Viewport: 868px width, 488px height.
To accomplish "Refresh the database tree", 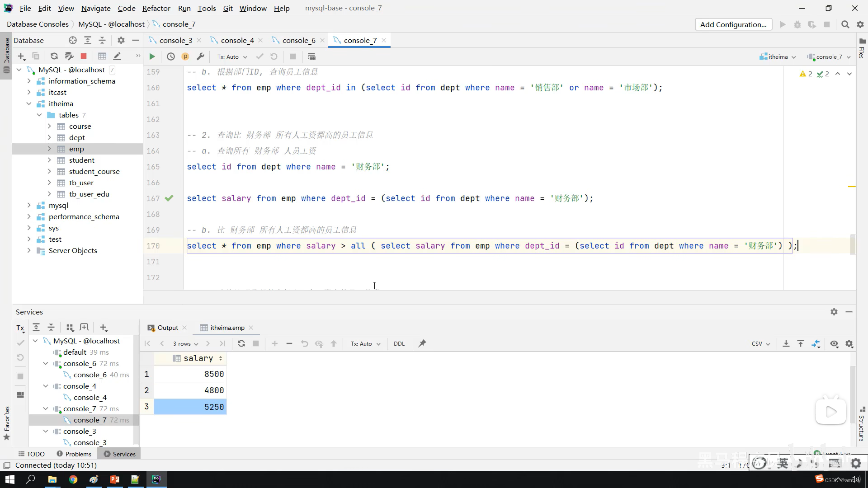I will (54, 56).
